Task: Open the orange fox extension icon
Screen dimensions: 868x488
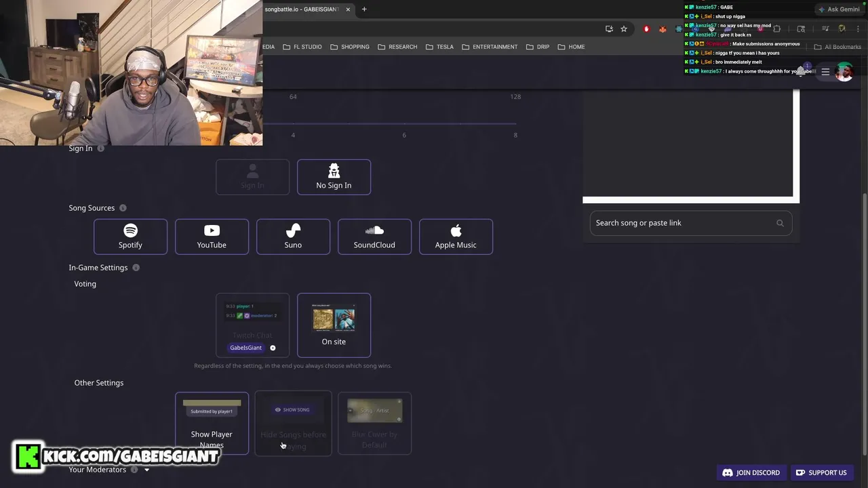Action: pos(663,29)
